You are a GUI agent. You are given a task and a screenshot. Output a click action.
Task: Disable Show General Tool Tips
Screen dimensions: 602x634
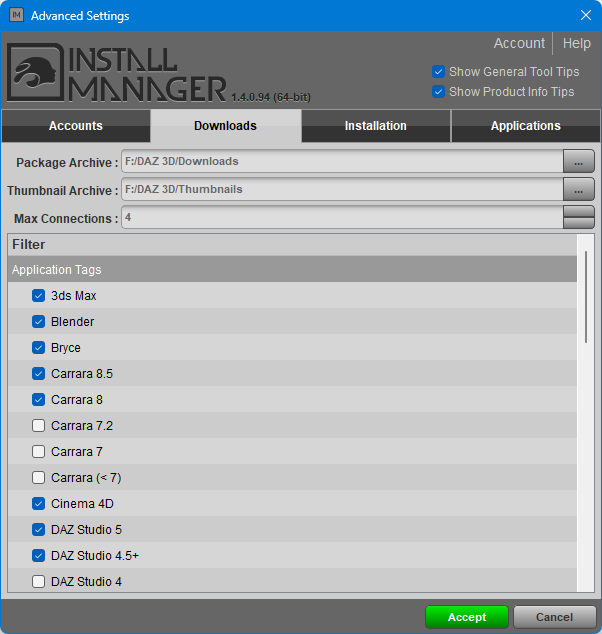(x=438, y=72)
